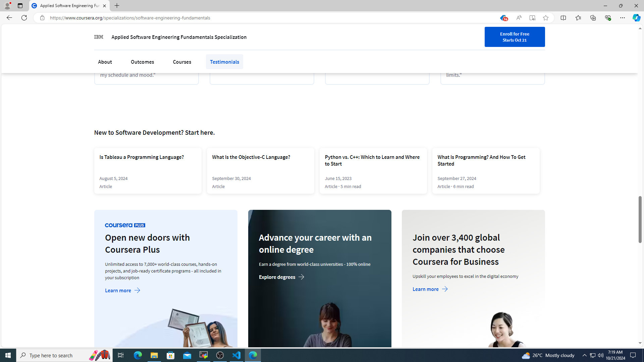
Task: Add this page to favorites
Action: (x=546, y=18)
